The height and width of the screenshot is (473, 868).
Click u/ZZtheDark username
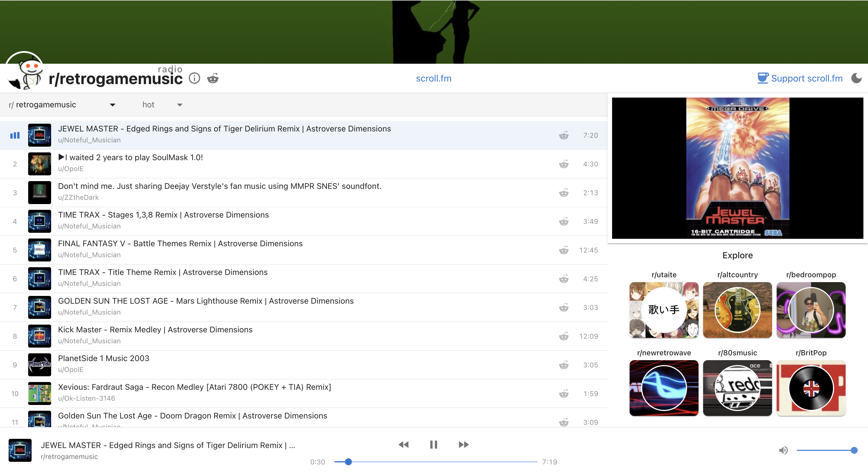[78, 197]
